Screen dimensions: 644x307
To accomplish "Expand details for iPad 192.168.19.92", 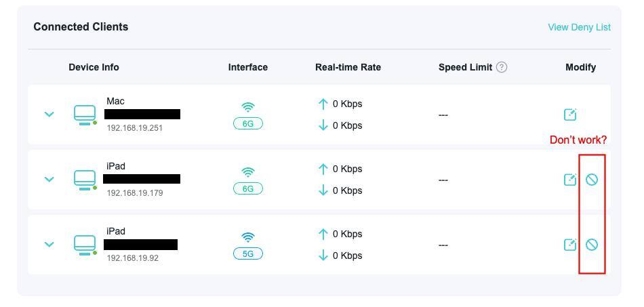I will point(49,245).
